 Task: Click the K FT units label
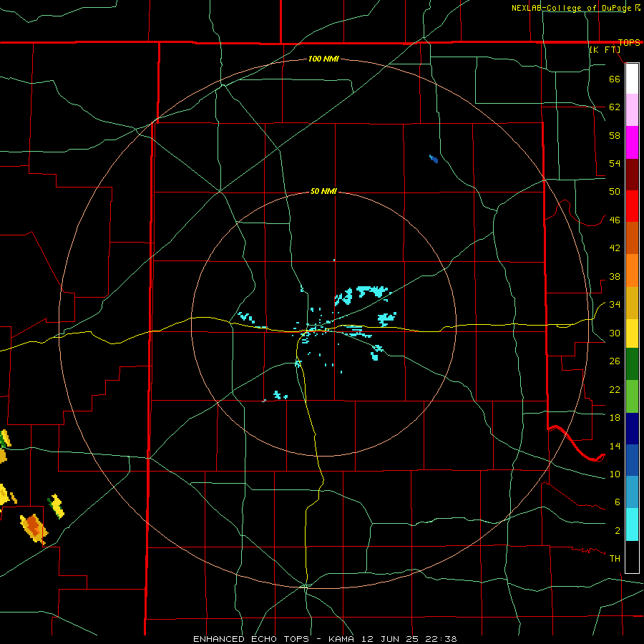click(605, 50)
